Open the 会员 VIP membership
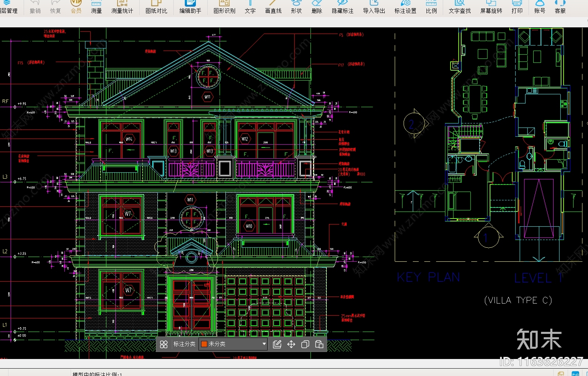This screenshot has width=588, height=376. pos(76,7)
